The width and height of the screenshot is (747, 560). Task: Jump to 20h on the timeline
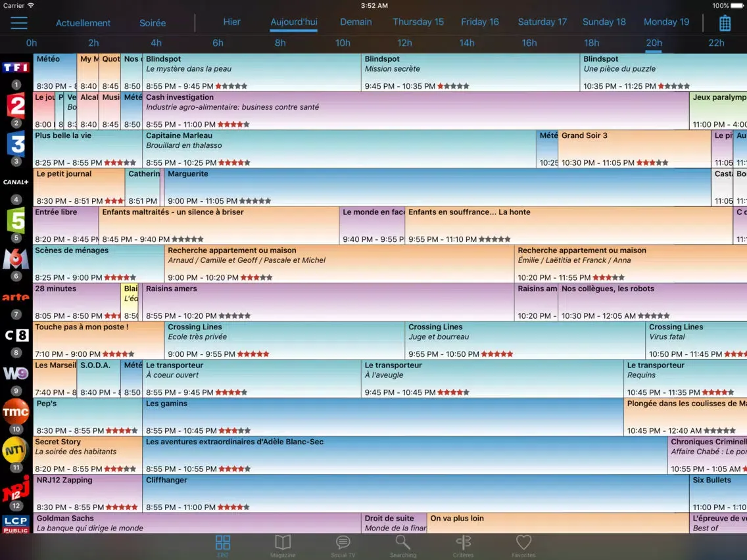pyautogui.click(x=654, y=43)
